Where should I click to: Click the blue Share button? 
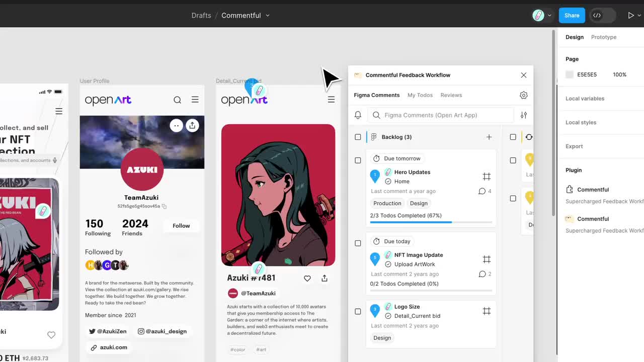[572, 16]
